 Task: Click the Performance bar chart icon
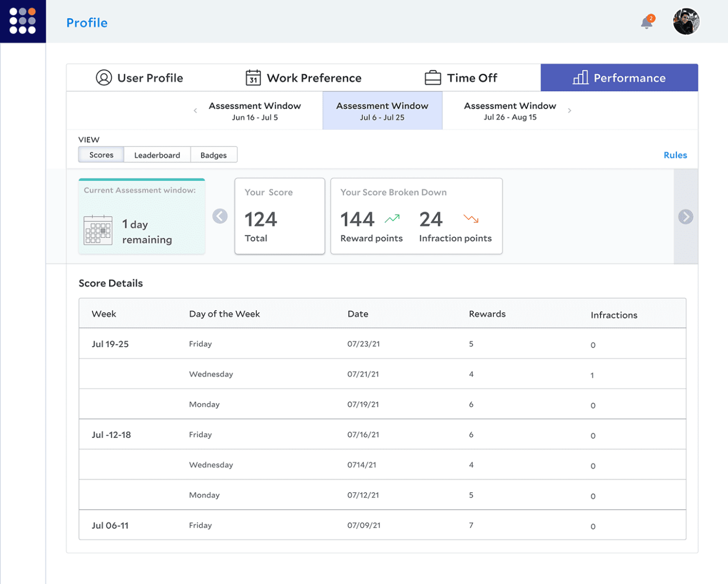580,77
